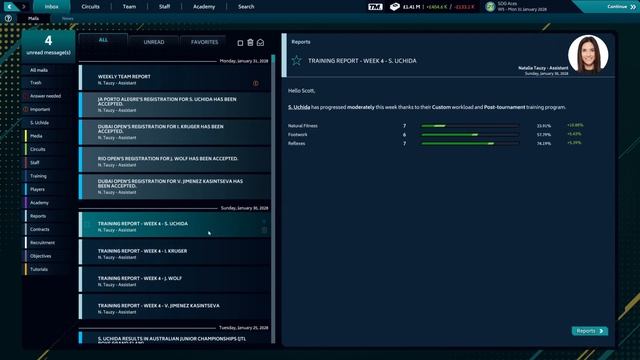This screenshot has height=360, width=640.
Task: Show UNREAD messages tab
Action: tap(154, 42)
